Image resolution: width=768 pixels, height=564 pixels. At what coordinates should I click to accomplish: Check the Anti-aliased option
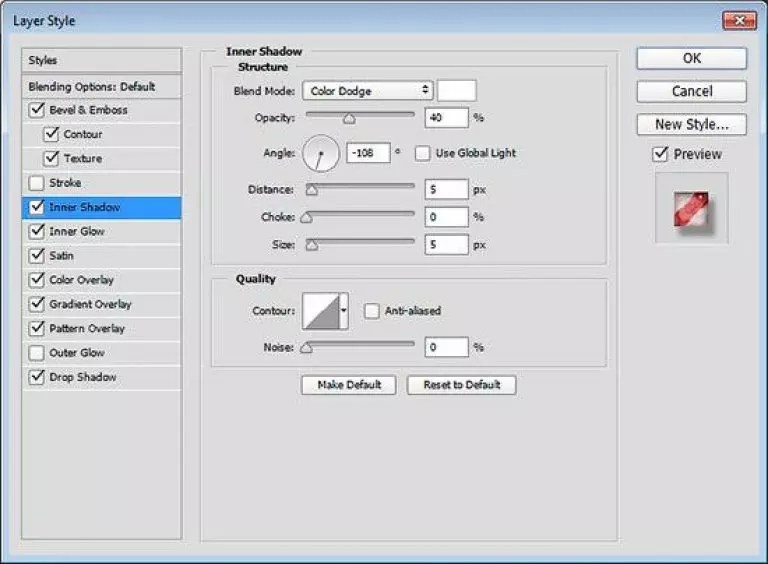point(372,310)
